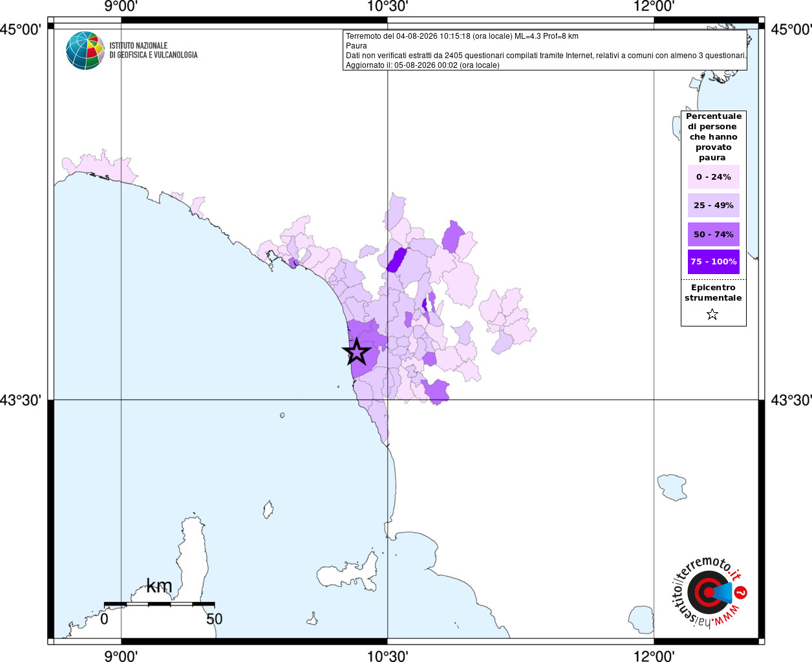The height and width of the screenshot is (662, 812).
Task: Click the epicenter star on the map
Action: [357, 352]
